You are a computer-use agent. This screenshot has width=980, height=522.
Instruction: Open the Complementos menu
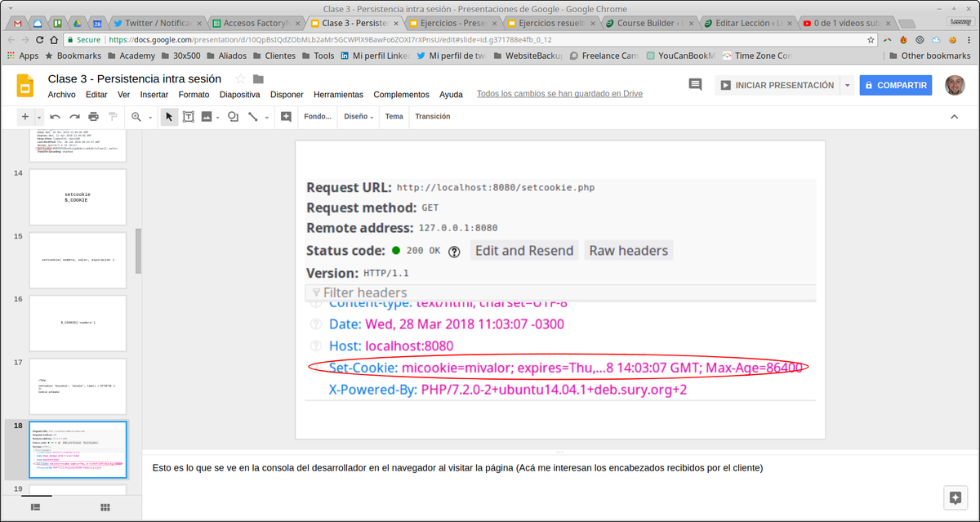pyautogui.click(x=401, y=95)
